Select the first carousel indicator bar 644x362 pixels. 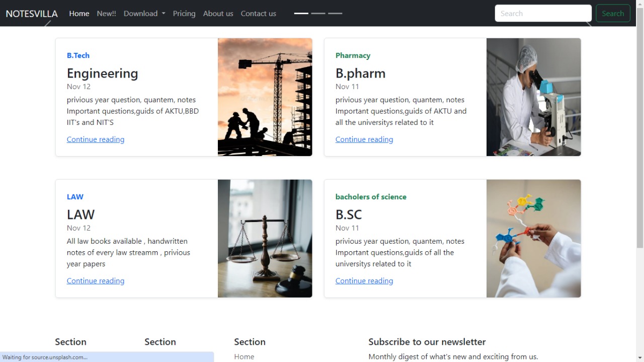pos(301,14)
